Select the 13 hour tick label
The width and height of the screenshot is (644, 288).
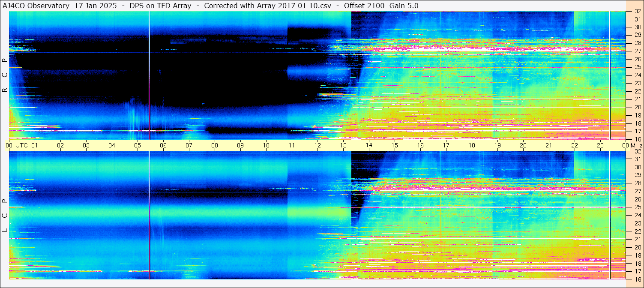pyautogui.click(x=343, y=146)
